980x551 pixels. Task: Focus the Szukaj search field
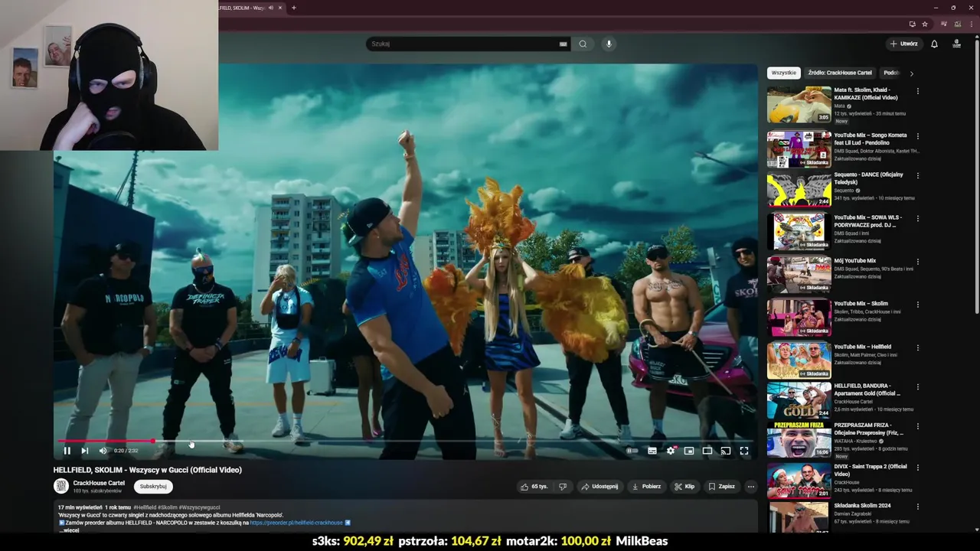pos(463,44)
